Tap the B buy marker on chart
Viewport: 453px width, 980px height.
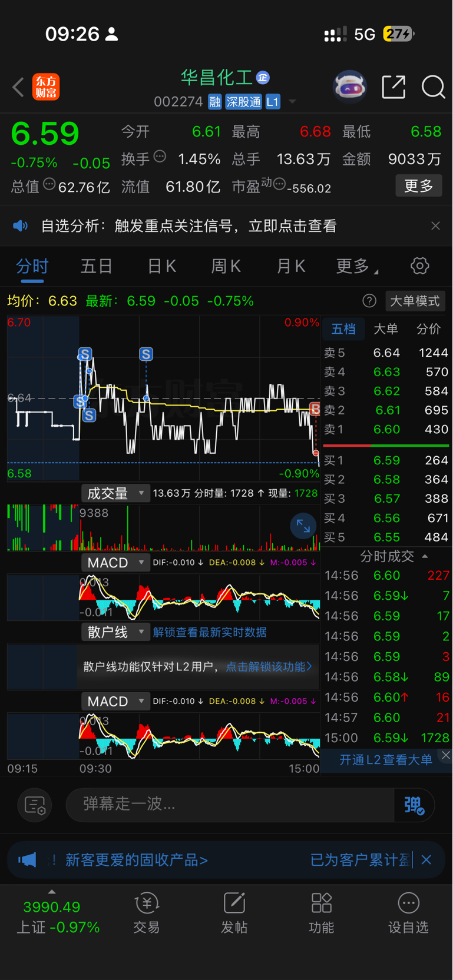[x=315, y=409]
